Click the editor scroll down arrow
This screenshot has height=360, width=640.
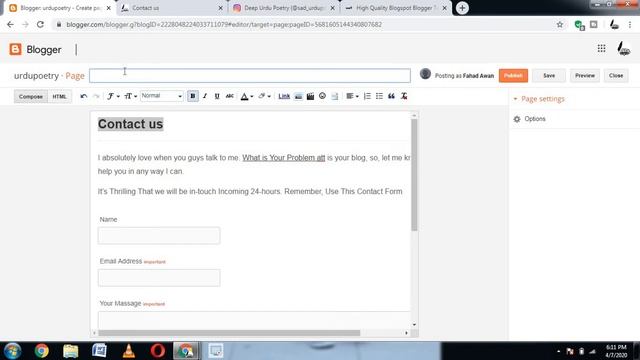coord(414,324)
